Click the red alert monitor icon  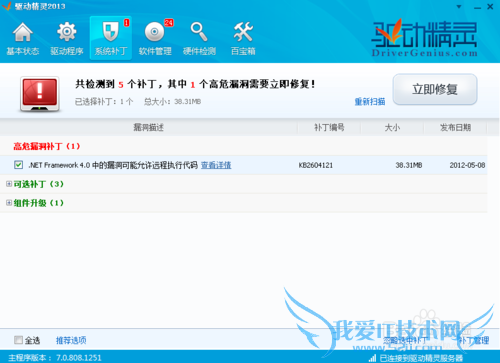point(40,94)
